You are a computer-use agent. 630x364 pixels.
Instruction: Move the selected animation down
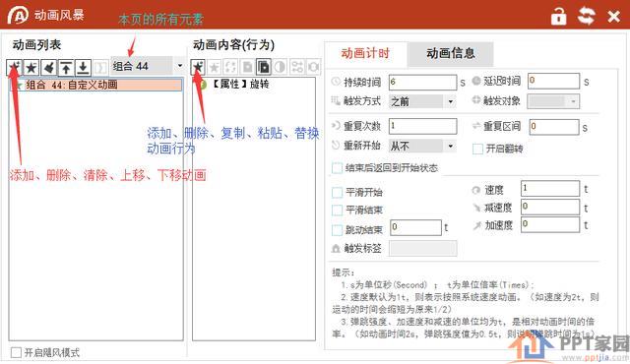tap(83, 67)
